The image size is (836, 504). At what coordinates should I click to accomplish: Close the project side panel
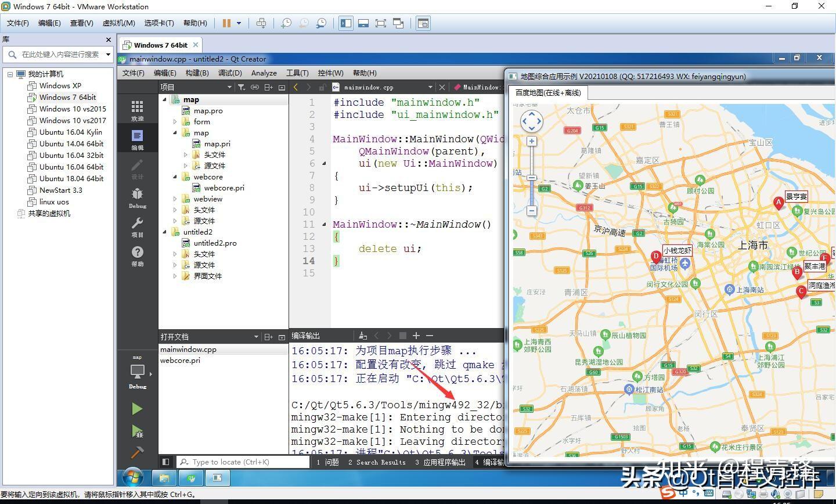(x=282, y=87)
